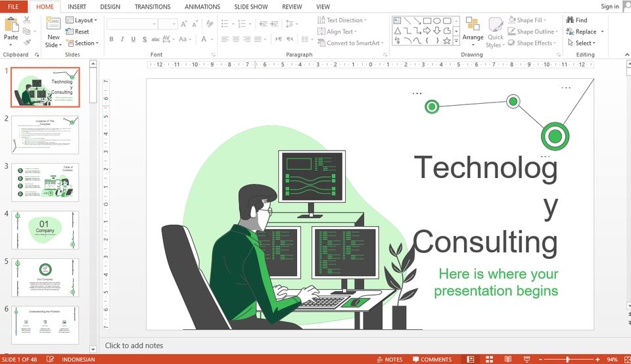This screenshot has height=364, width=631.
Task: Switch to the INSERT tab
Action: click(x=77, y=7)
